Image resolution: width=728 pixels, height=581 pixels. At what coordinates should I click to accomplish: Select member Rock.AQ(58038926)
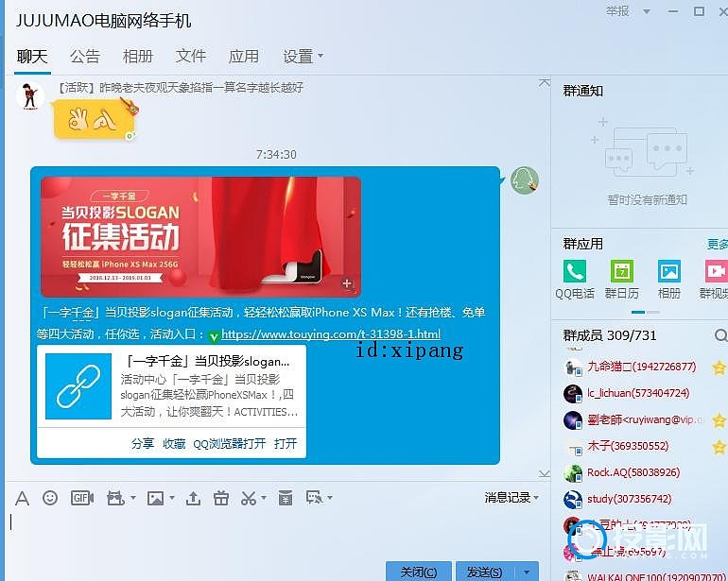633,472
